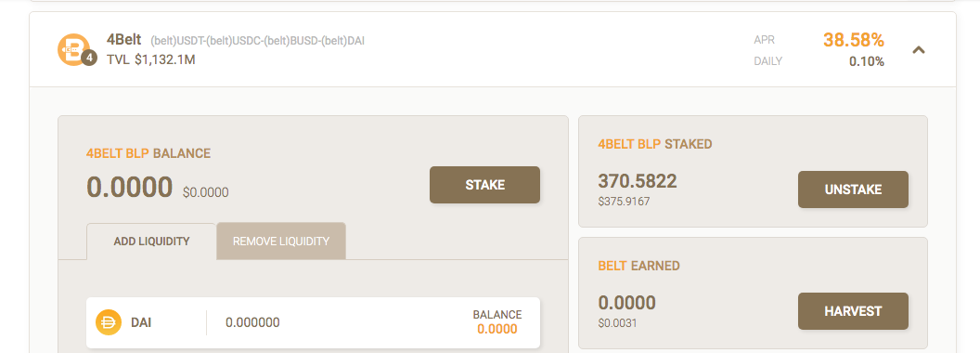The height and width of the screenshot is (353, 980).
Task: Click the 0.10% daily rate value
Action: [866, 61]
